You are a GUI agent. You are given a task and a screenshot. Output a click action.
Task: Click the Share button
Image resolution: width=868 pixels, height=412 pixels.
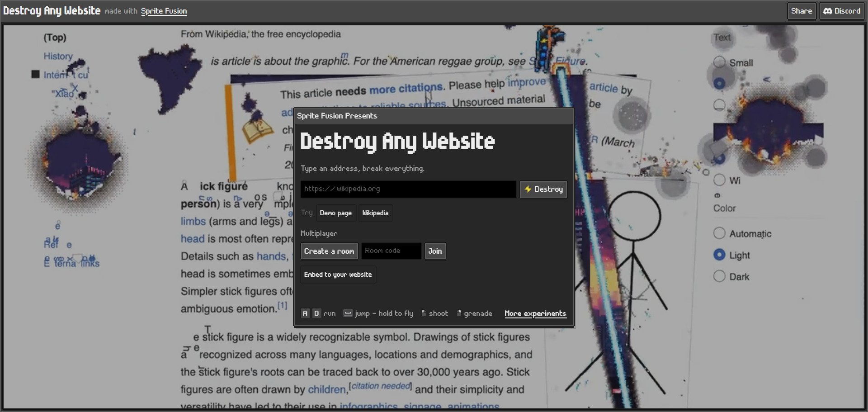[x=801, y=11]
